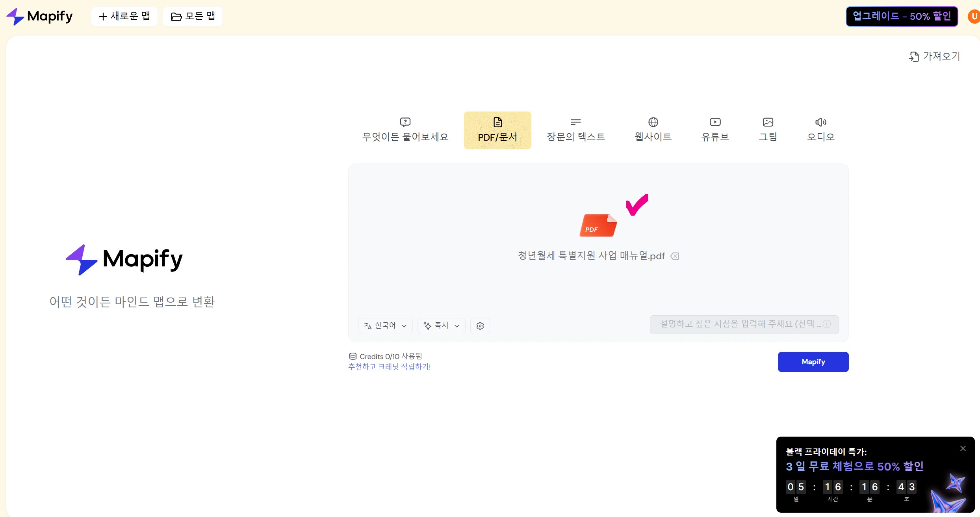980x517 pixels.
Task: Click the 가져오기 import button
Action: pyautogui.click(x=934, y=56)
